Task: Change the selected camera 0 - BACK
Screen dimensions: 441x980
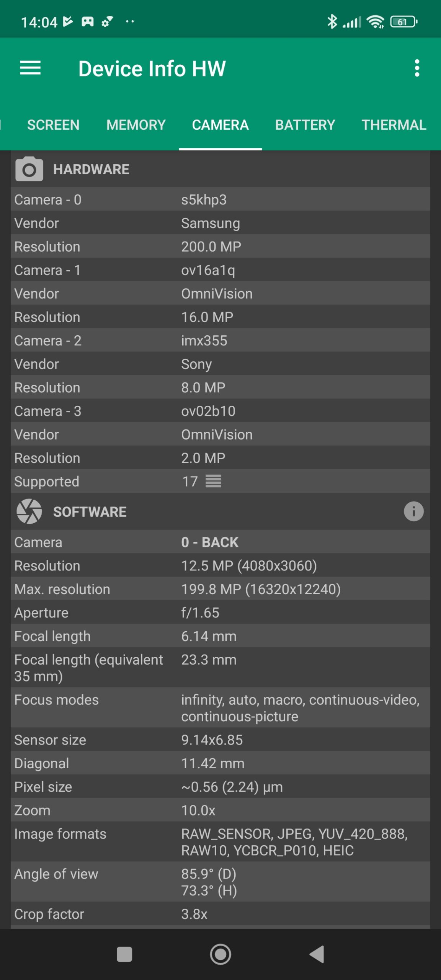Action: point(210,542)
